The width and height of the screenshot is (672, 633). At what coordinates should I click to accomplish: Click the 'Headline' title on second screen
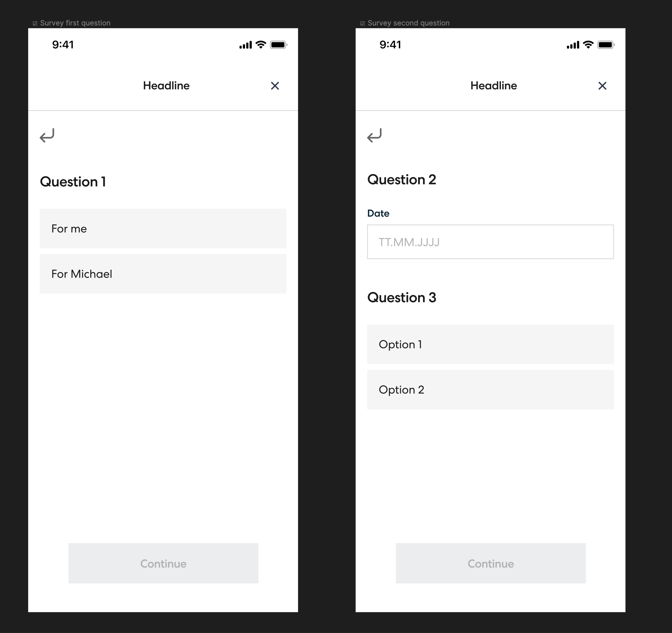[x=493, y=85]
